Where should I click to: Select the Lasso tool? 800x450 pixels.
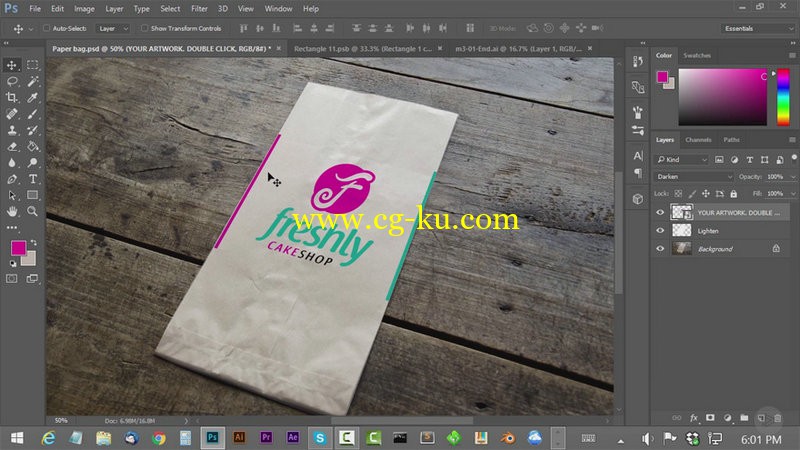[11, 81]
